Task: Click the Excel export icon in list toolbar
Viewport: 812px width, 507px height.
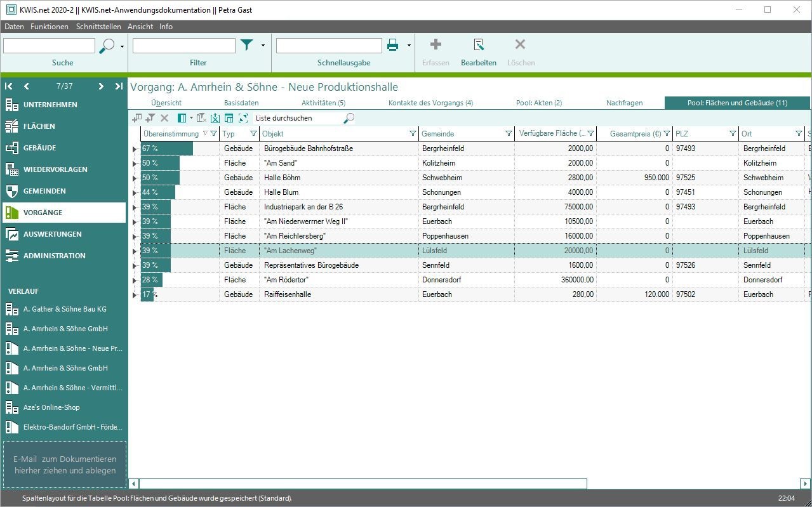Action: (x=215, y=118)
